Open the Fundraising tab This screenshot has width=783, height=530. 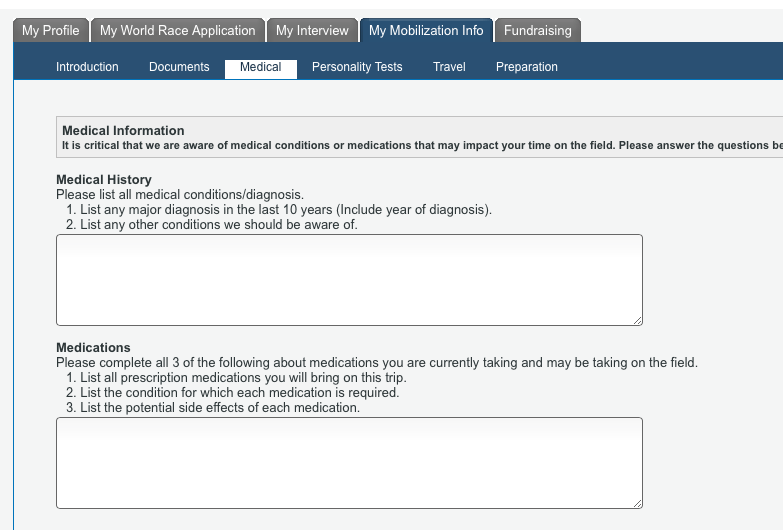(x=538, y=31)
